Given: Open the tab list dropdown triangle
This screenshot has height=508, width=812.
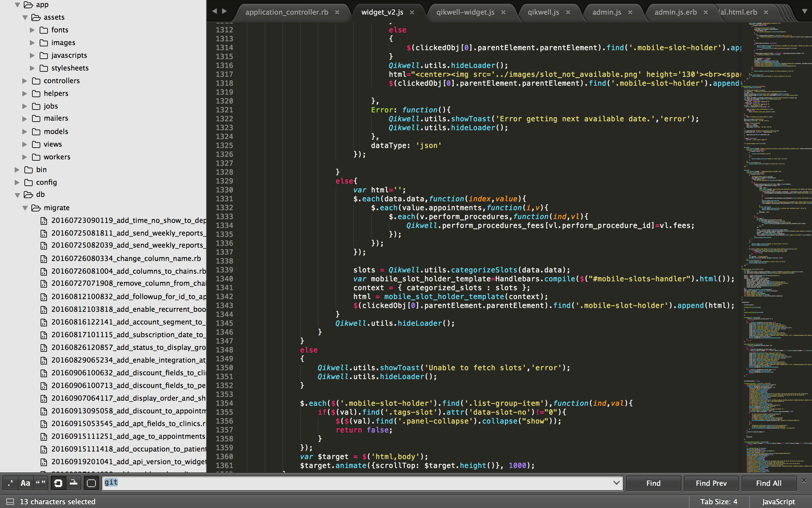Looking at the screenshot, I should [x=804, y=11].
